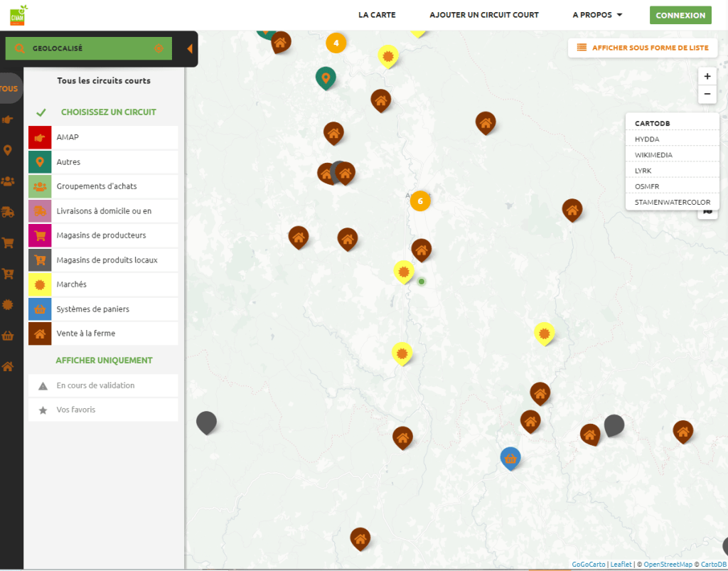Open the cluster marker showing 6
Viewport: 728px width, 571px height.
[420, 201]
